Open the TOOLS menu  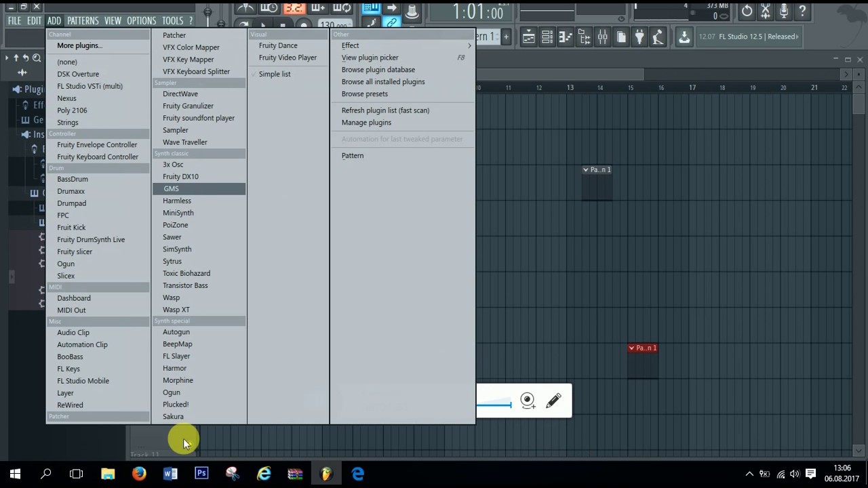pyautogui.click(x=172, y=21)
